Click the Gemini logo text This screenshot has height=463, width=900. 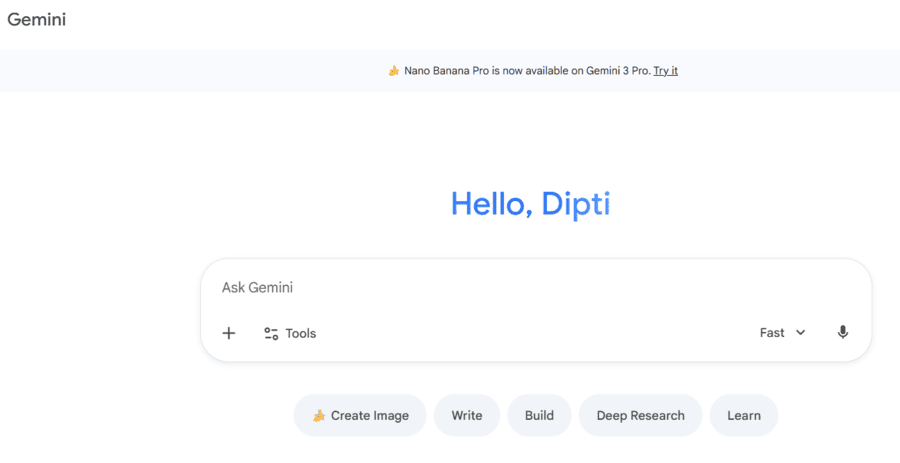tap(37, 20)
